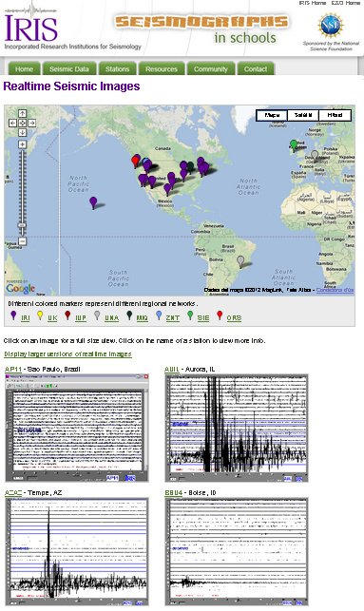Viewport: 364px width, 611px height.
Task: Open the Seismic Data tab
Action: pyautogui.click(x=69, y=68)
